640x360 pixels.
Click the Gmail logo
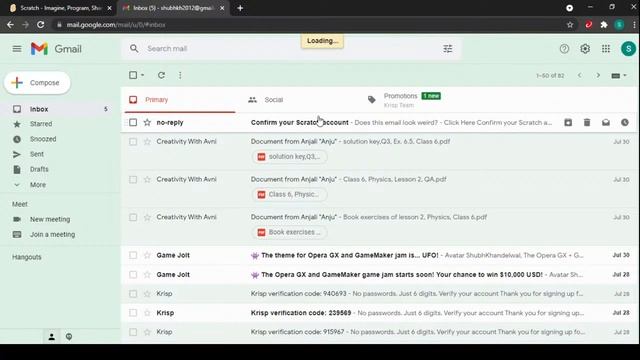[56, 49]
